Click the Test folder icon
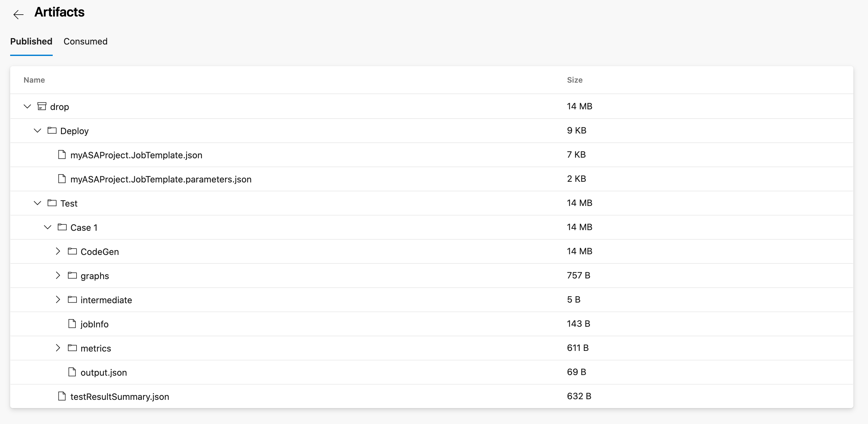The width and height of the screenshot is (868, 424). (52, 203)
